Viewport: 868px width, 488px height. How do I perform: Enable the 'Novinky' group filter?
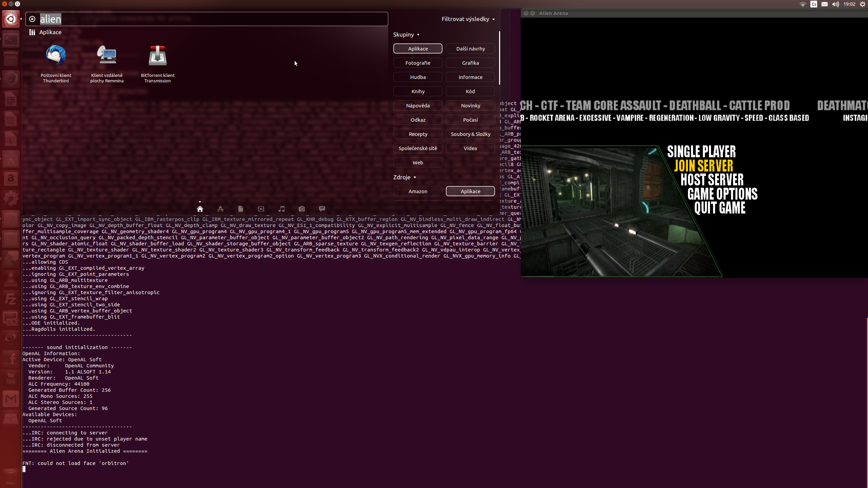point(470,105)
